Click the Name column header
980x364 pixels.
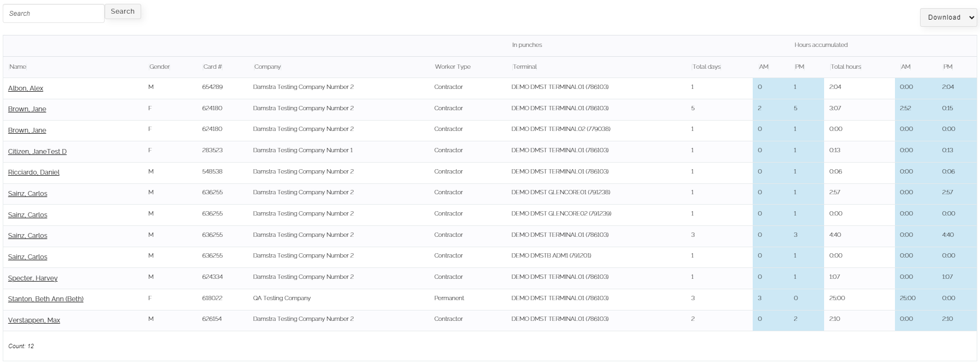tap(18, 67)
